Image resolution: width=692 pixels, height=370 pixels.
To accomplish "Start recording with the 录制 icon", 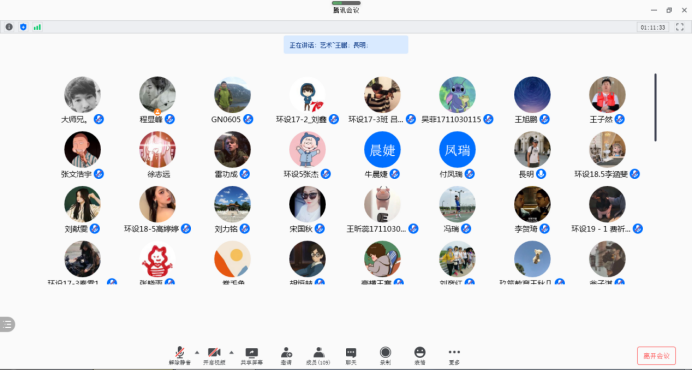I will (x=385, y=356).
